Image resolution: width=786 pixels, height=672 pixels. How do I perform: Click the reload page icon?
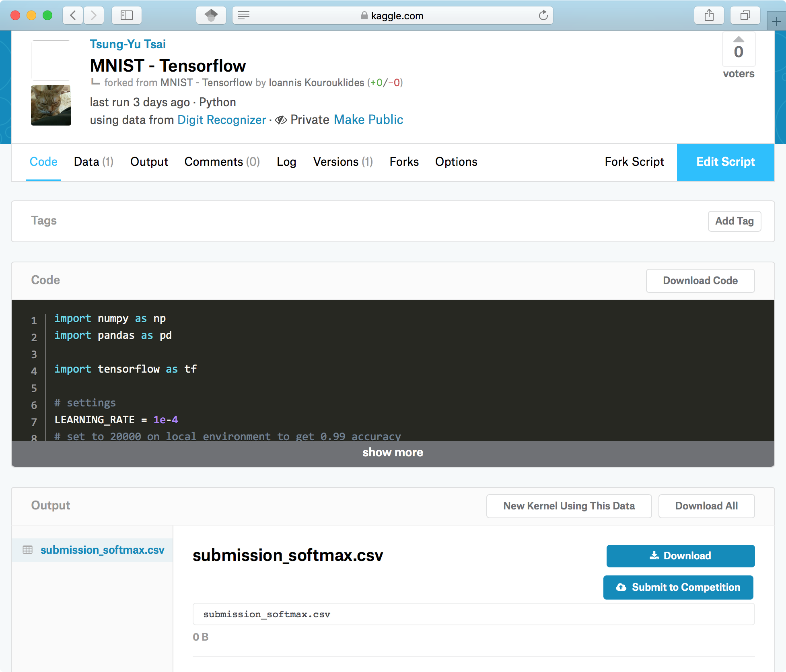pyautogui.click(x=543, y=16)
